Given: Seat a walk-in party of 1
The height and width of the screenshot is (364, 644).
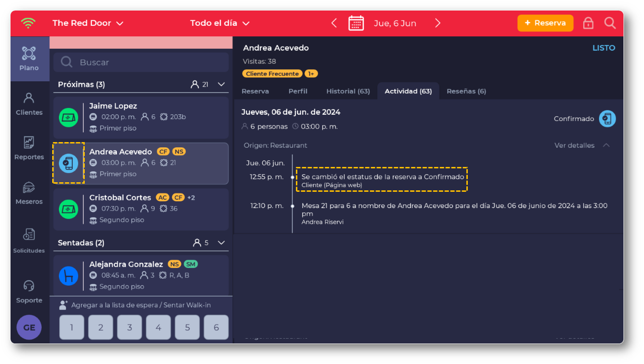Looking at the screenshot, I should click(x=72, y=328).
